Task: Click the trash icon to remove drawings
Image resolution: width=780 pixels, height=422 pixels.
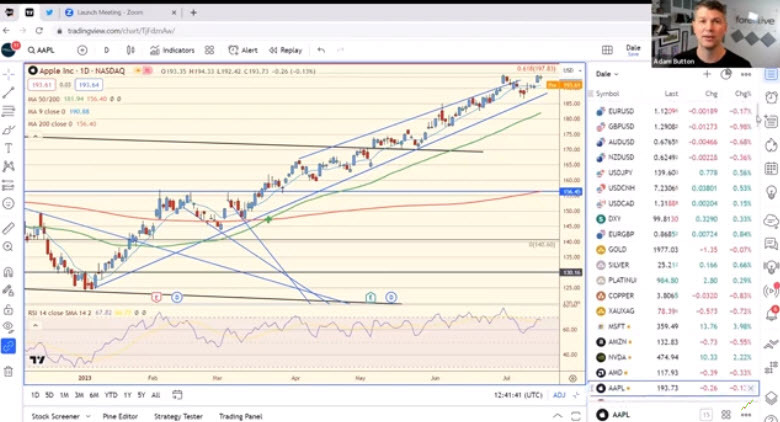Action: [x=8, y=371]
